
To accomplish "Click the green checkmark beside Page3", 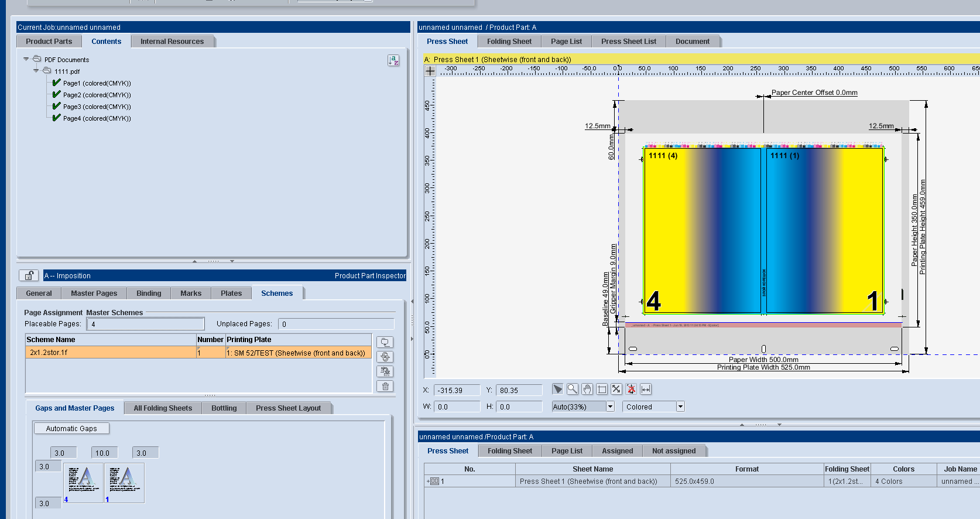I will (57, 107).
